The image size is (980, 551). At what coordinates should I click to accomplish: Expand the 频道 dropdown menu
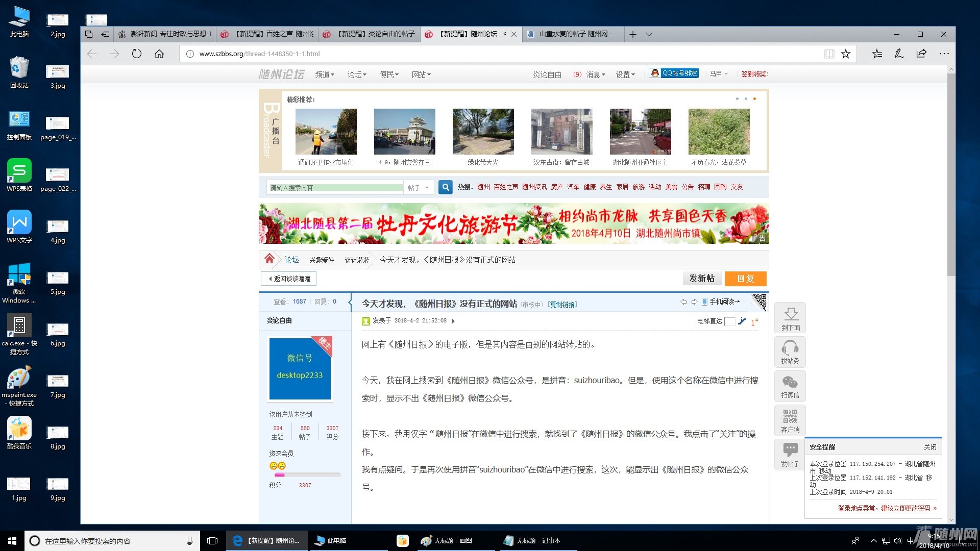tap(325, 74)
